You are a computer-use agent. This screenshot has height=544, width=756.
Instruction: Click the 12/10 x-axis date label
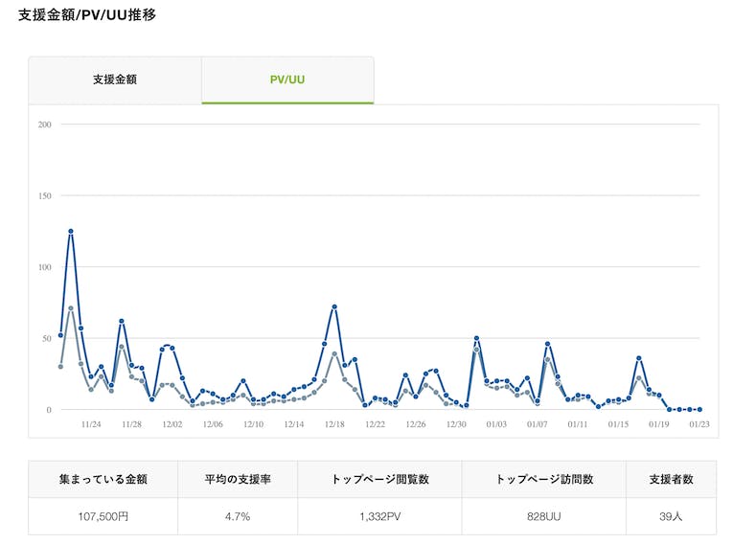coord(253,424)
